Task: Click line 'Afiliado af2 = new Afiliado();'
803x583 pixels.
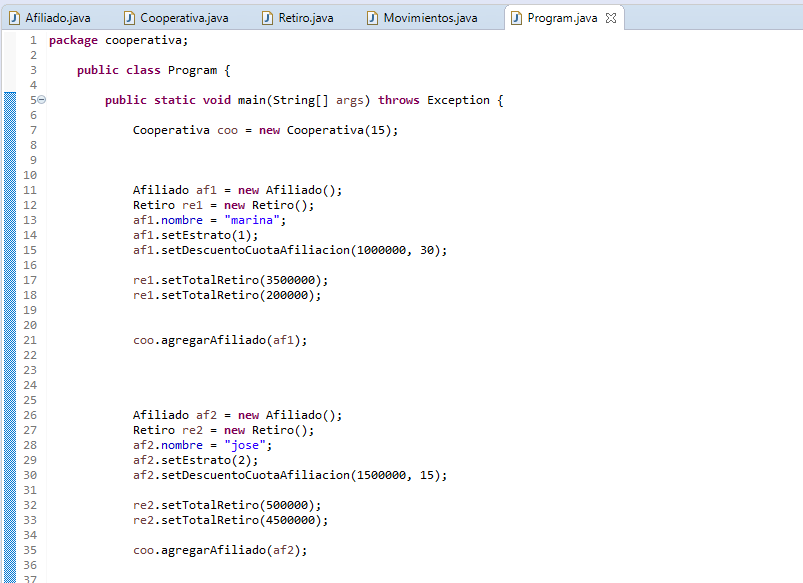Action: 237,415
